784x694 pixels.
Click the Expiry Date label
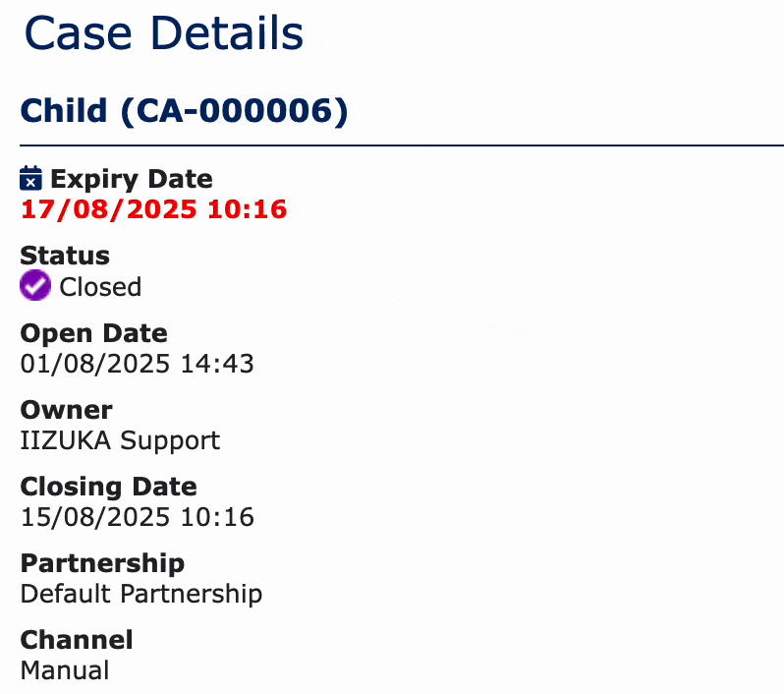pos(132,179)
